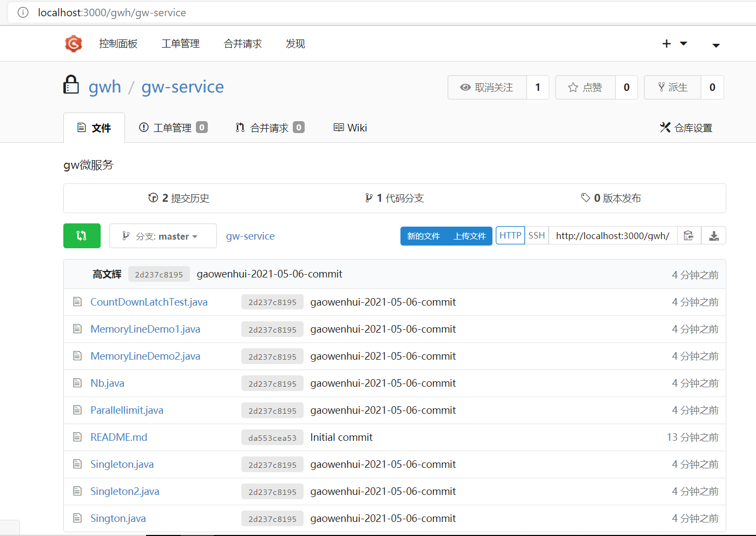Click commit hash 2d237c8195 next to 高文辉

159,274
